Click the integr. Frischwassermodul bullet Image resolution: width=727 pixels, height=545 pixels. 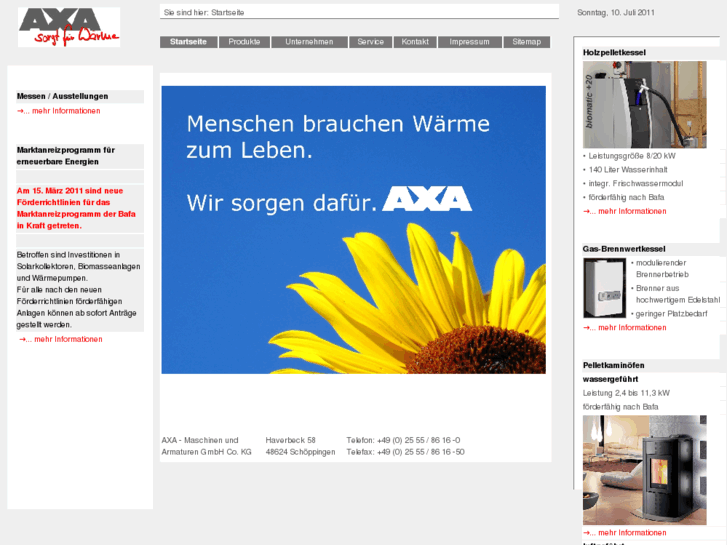[x=633, y=184]
